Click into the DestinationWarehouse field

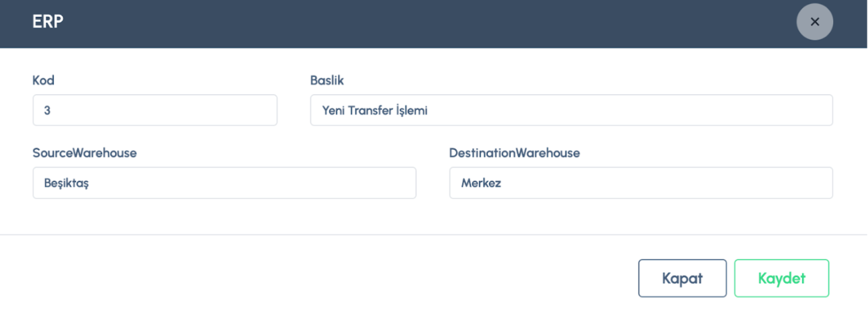pos(641,183)
